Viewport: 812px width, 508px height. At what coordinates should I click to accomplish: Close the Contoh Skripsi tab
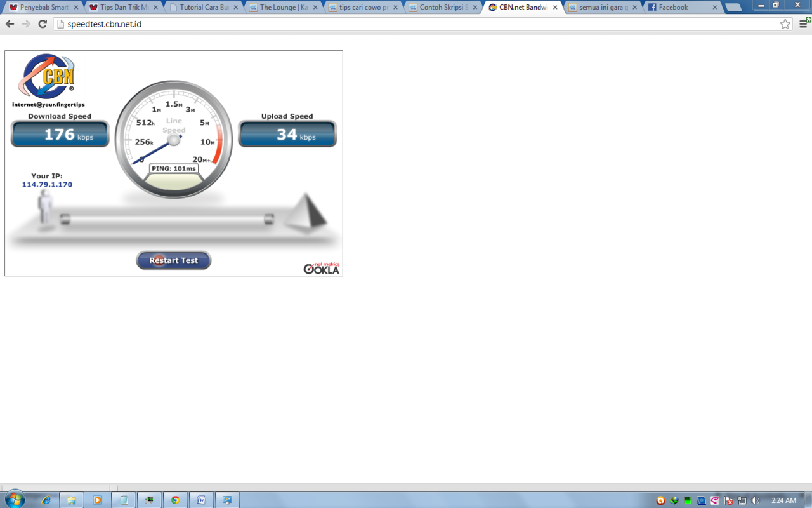475,8
